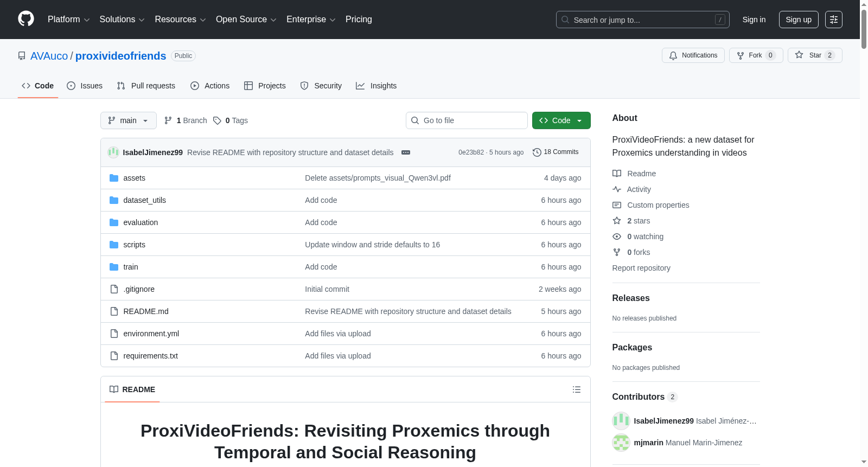Click the README.md file icon
This screenshot has height=467, width=868.
114,311
